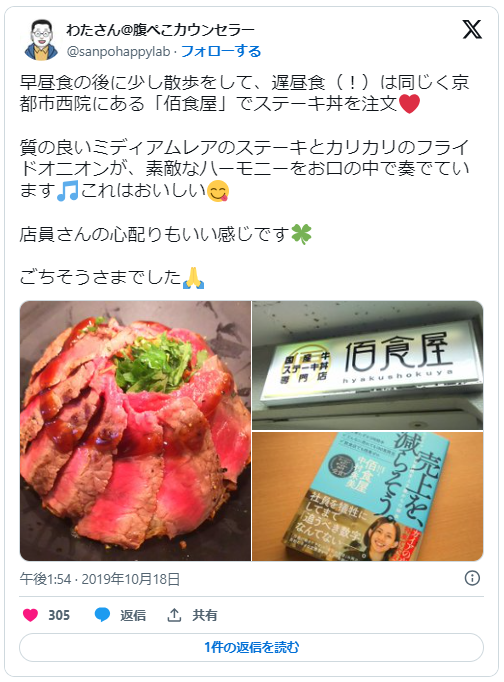The height and width of the screenshot is (682, 504).
Task: Click the X logo icon
Action: 472,30
